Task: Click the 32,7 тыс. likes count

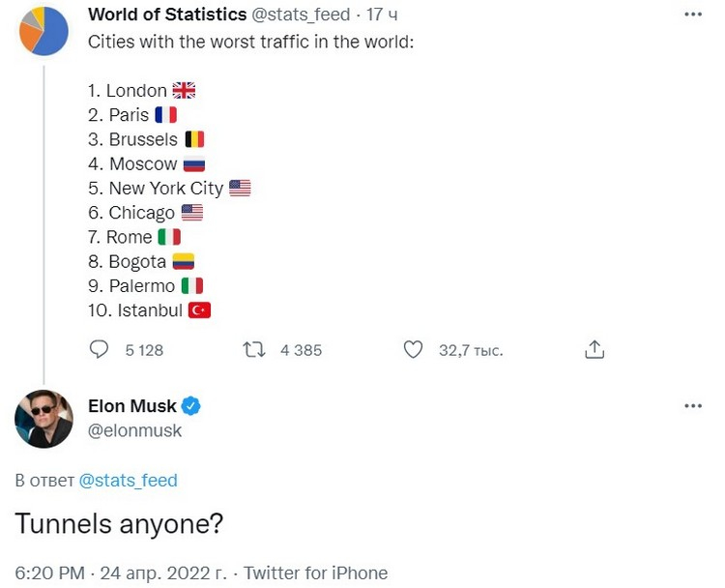Action: click(471, 349)
